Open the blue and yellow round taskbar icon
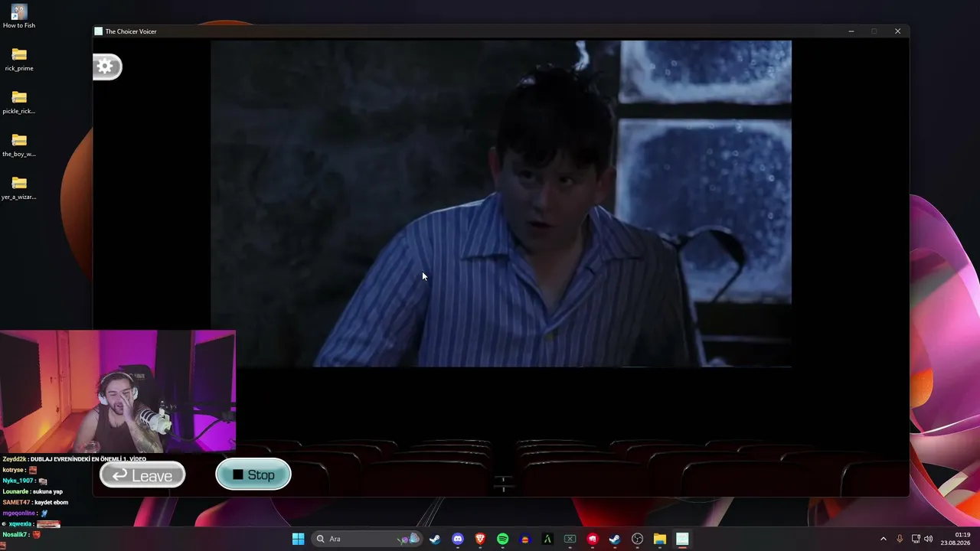Screen dimensions: 980x551 pyautogui.click(x=525, y=539)
